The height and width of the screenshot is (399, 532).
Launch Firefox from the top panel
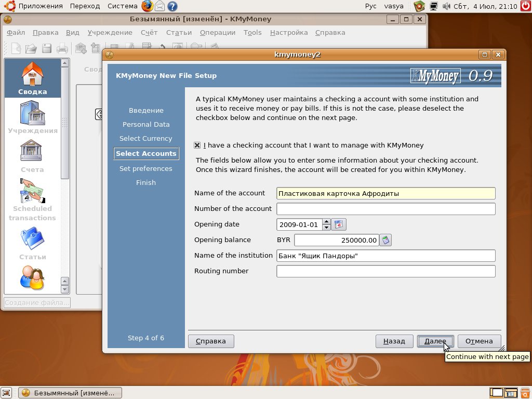pos(148,6)
